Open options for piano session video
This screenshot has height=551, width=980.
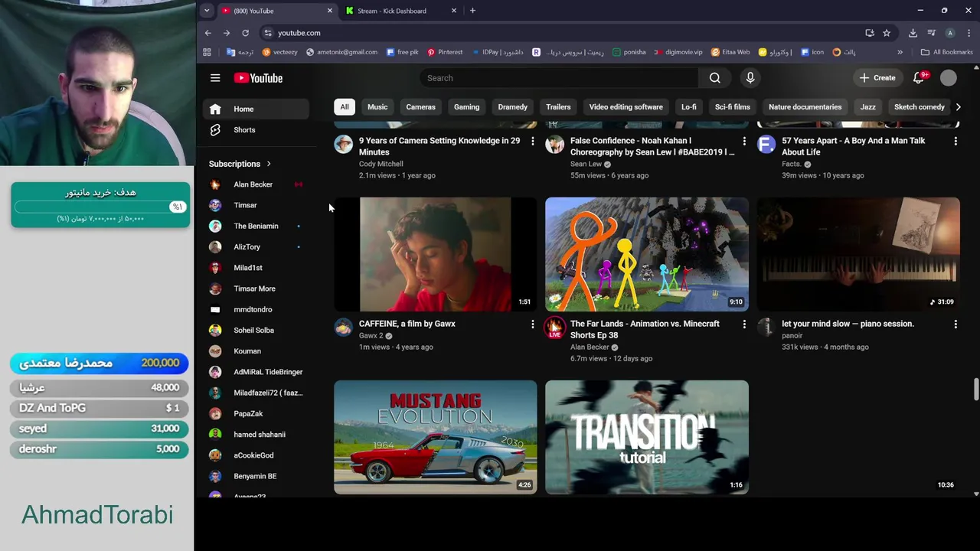tap(955, 324)
